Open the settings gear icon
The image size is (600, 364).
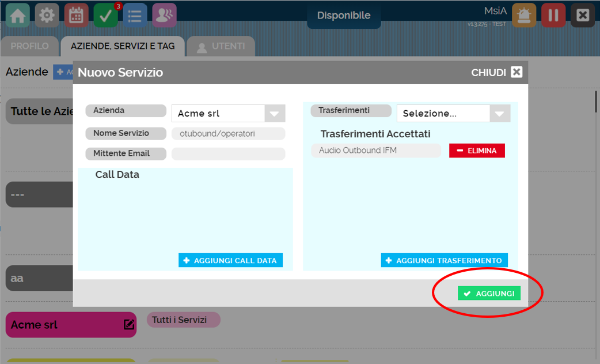click(x=47, y=15)
